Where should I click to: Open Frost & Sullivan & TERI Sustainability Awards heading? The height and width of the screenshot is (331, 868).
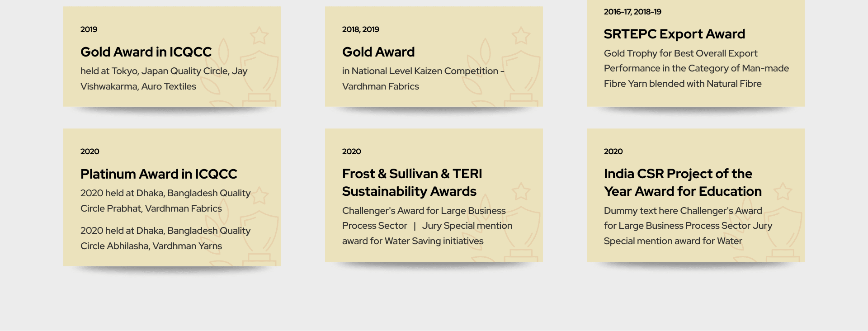click(x=412, y=183)
